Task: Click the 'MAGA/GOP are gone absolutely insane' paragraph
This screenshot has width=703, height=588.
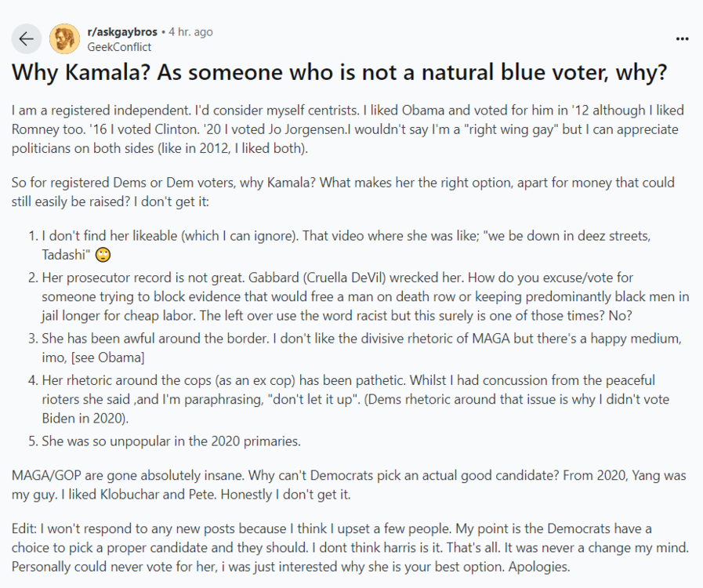Action: (348, 485)
